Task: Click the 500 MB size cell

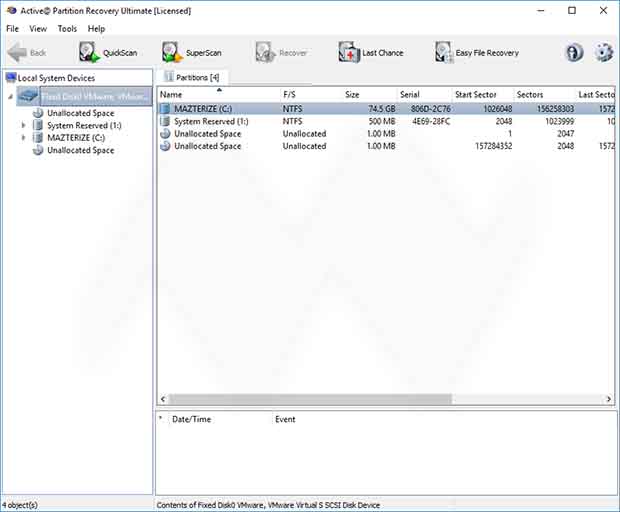Action: point(382,121)
